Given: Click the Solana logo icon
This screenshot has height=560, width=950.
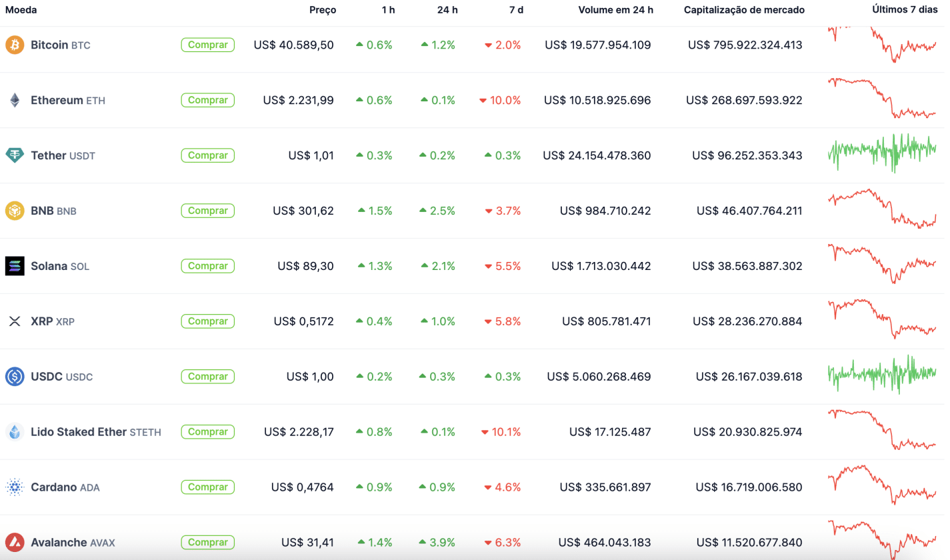Looking at the screenshot, I should 15,266.
